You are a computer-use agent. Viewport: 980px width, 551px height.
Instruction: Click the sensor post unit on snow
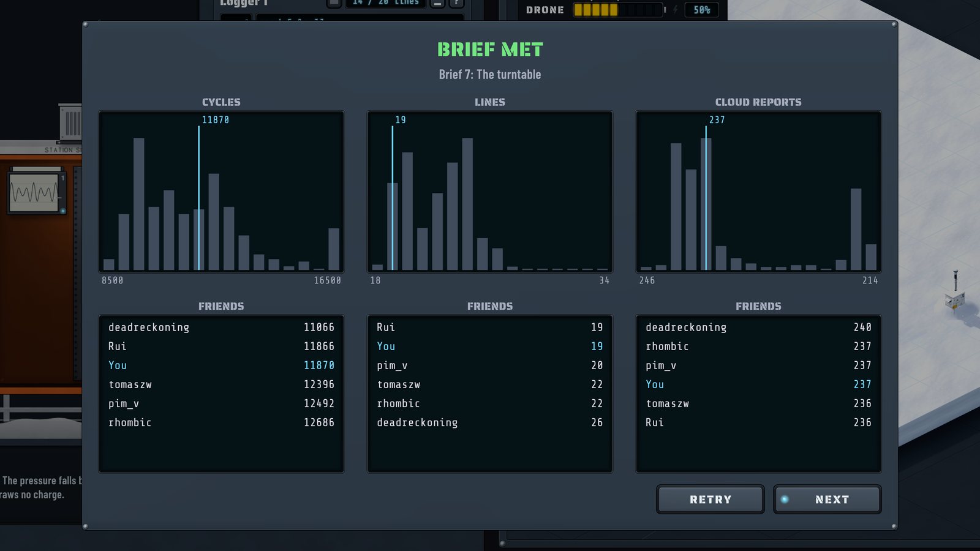coord(954,291)
